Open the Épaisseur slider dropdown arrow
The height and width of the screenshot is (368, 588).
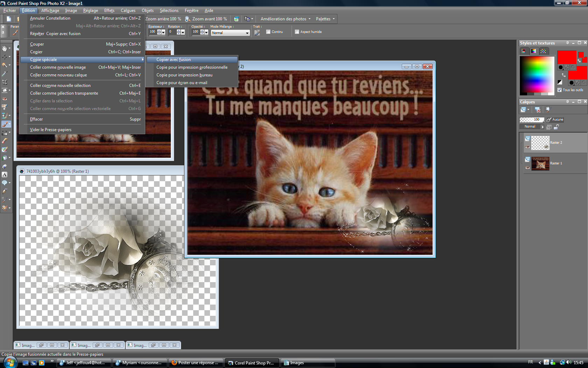coord(163,32)
